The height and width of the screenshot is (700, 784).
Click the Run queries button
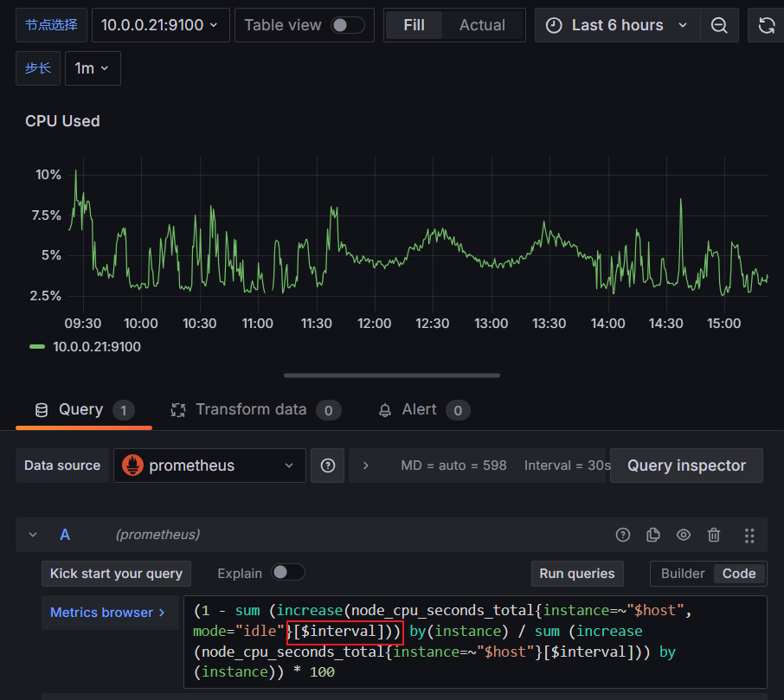(x=576, y=573)
